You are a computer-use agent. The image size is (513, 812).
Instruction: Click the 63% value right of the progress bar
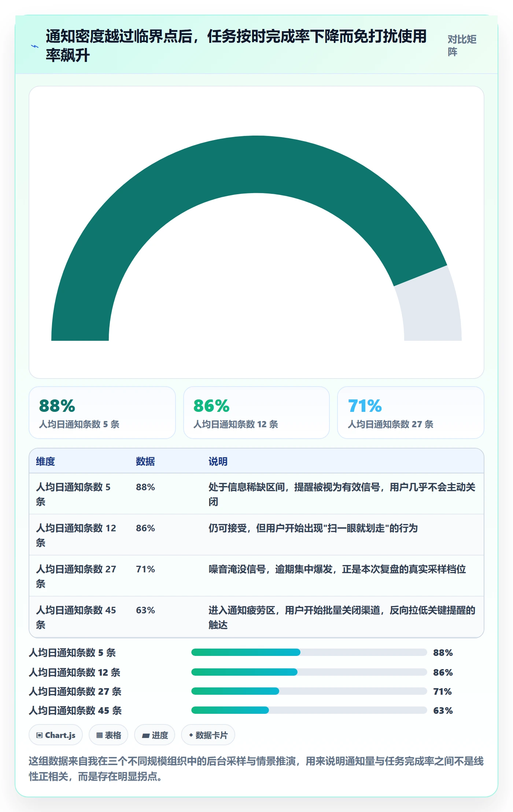pyautogui.click(x=443, y=710)
